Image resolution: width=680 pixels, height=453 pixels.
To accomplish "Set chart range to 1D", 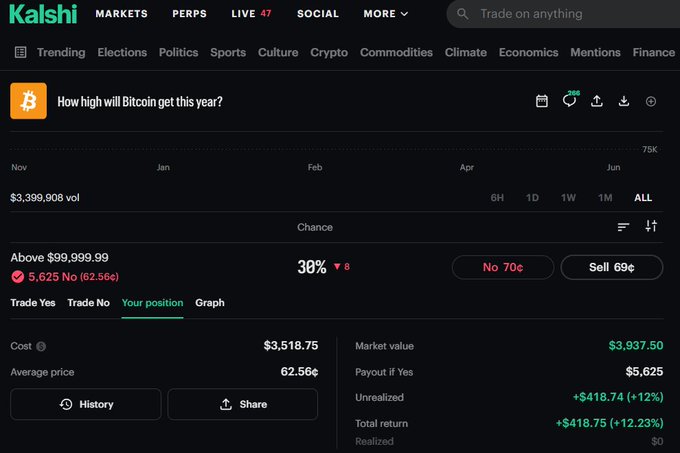I will (x=532, y=198).
